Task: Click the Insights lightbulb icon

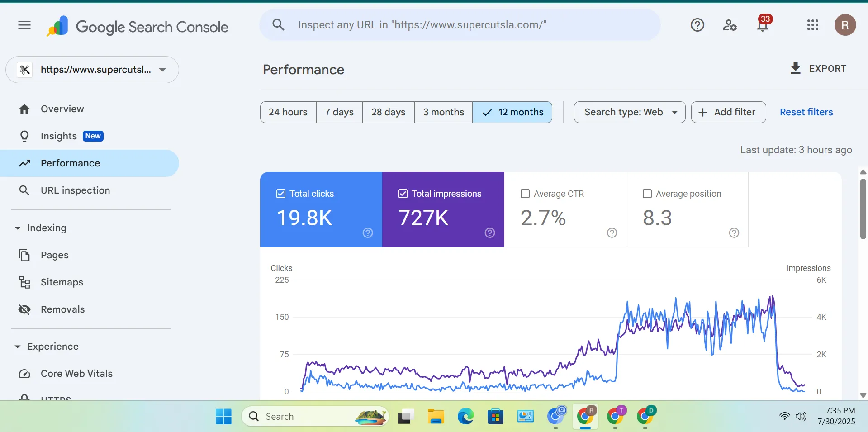Action: 24,136
